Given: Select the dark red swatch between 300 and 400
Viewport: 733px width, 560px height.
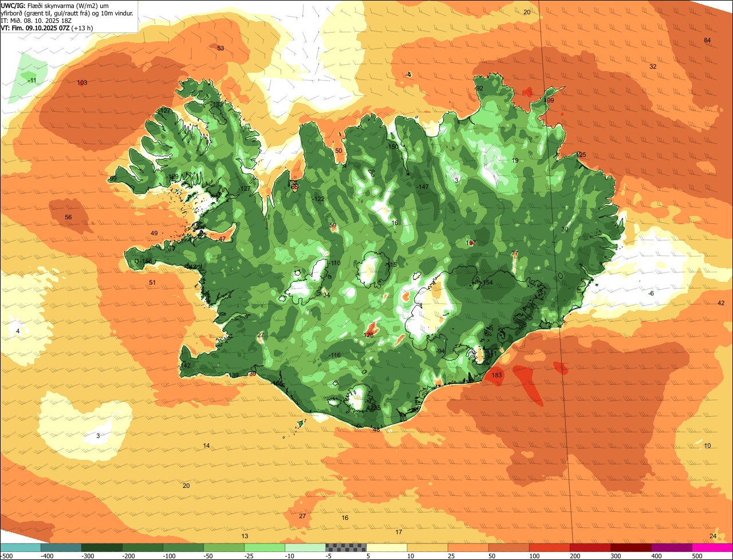Looking at the screenshot, I should point(630,547).
